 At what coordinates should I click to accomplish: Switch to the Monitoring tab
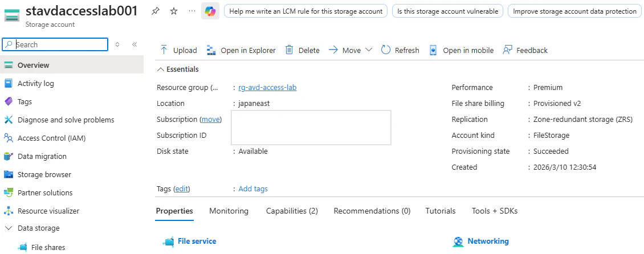tap(229, 211)
